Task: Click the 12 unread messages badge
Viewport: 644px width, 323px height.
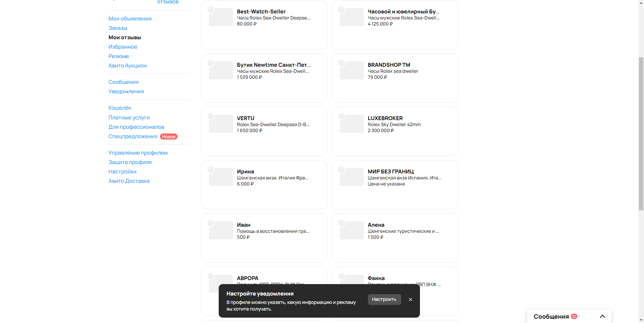Action: [574, 316]
